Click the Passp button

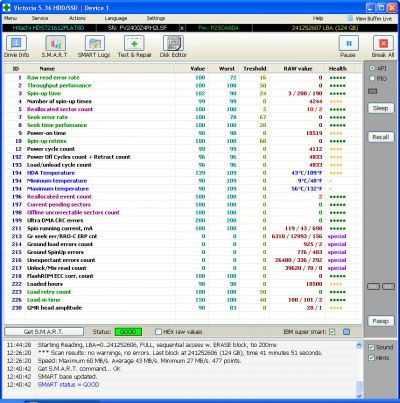coord(381,321)
